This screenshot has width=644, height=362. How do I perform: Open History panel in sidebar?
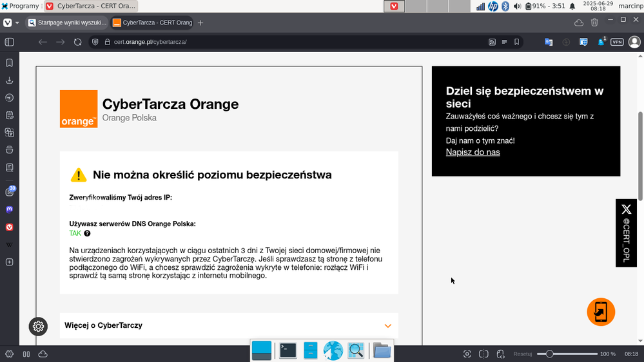tap(10, 98)
